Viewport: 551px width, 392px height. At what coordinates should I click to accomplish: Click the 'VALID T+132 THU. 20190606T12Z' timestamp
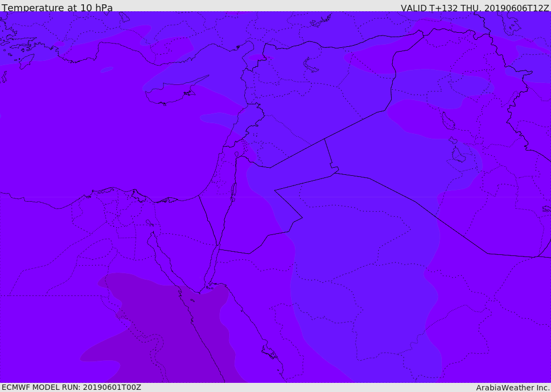[475, 8]
